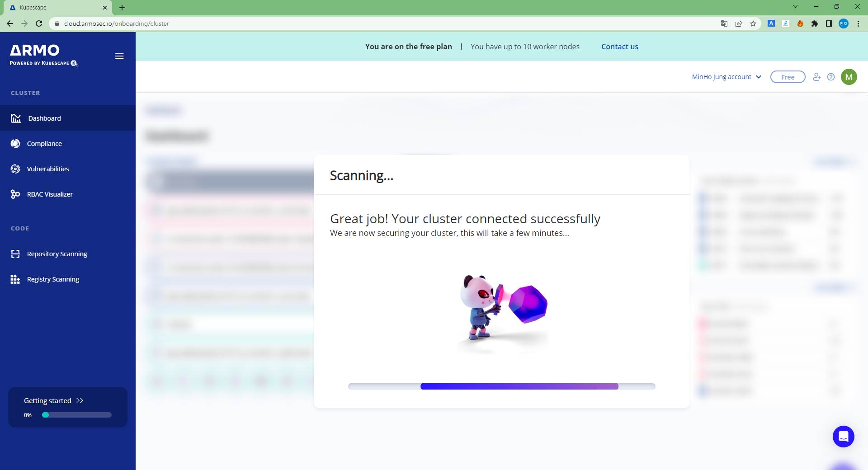Expand MinHo Jung account dropdown
The height and width of the screenshot is (470, 868).
[726, 77]
